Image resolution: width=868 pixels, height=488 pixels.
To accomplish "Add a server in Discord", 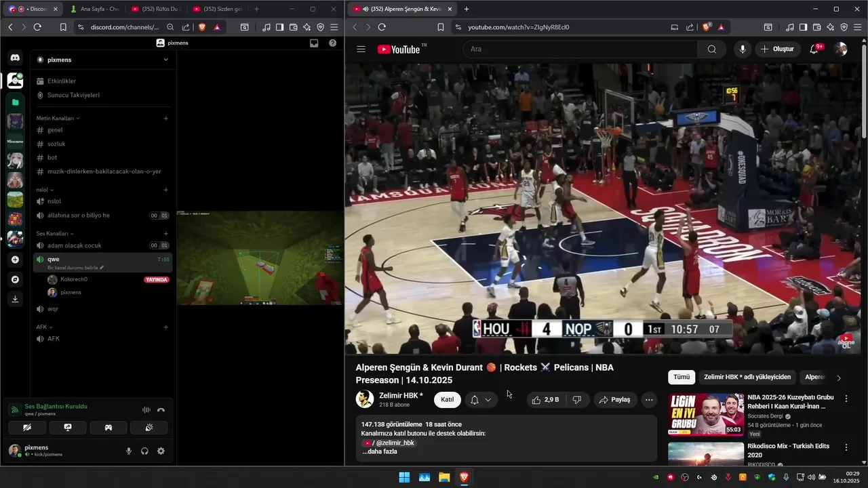I will (15, 260).
